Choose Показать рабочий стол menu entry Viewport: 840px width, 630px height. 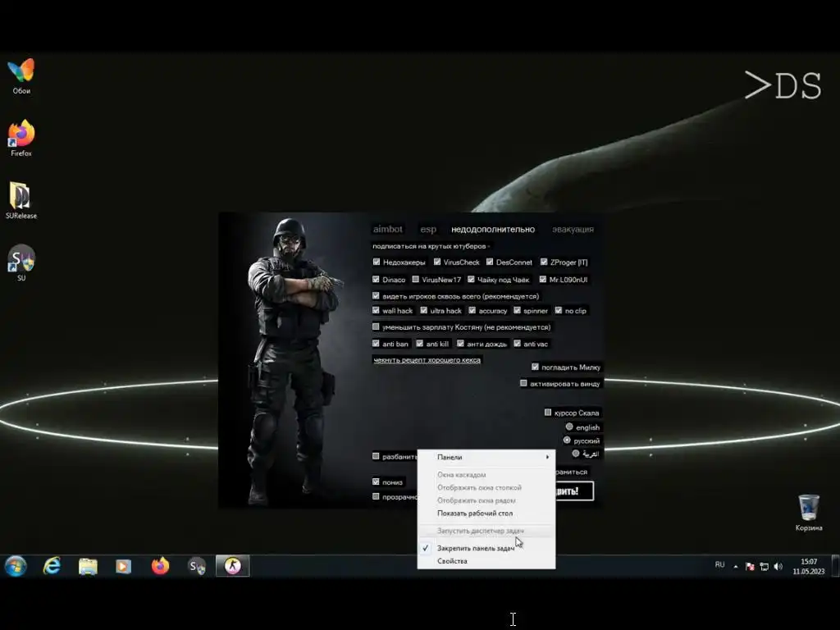click(486, 514)
